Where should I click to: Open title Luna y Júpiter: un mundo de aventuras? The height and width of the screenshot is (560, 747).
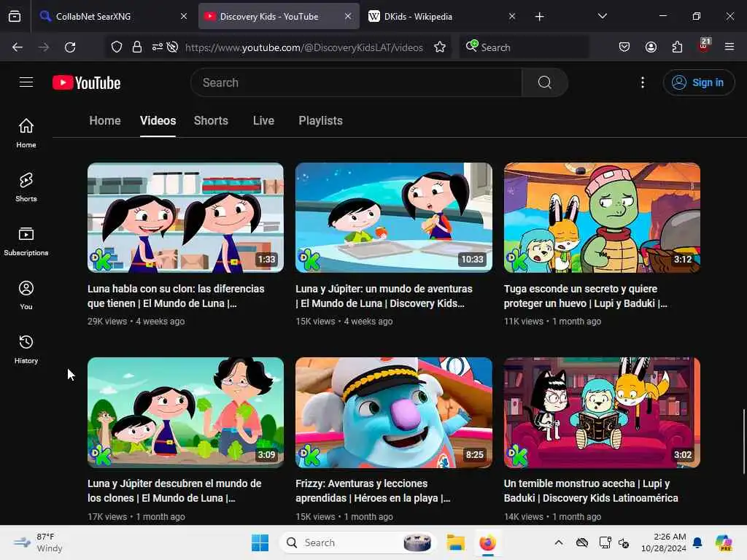[x=384, y=296]
